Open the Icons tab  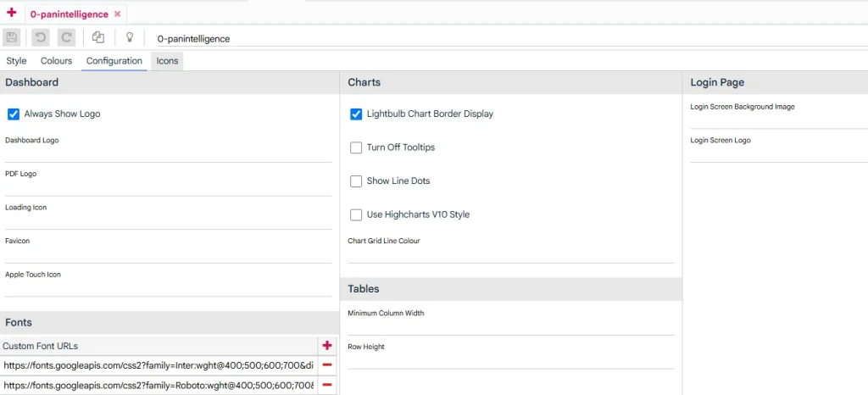(167, 61)
